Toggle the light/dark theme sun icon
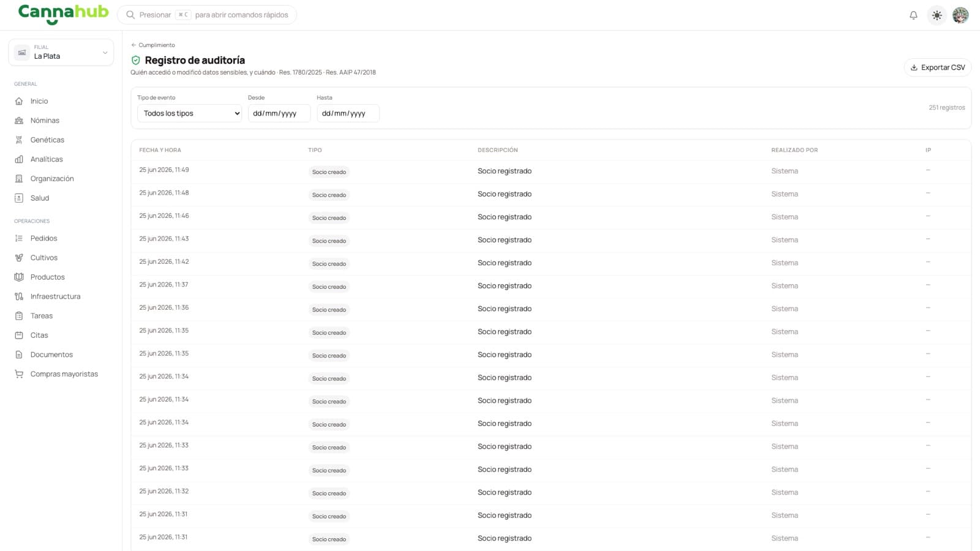 tap(937, 15)
